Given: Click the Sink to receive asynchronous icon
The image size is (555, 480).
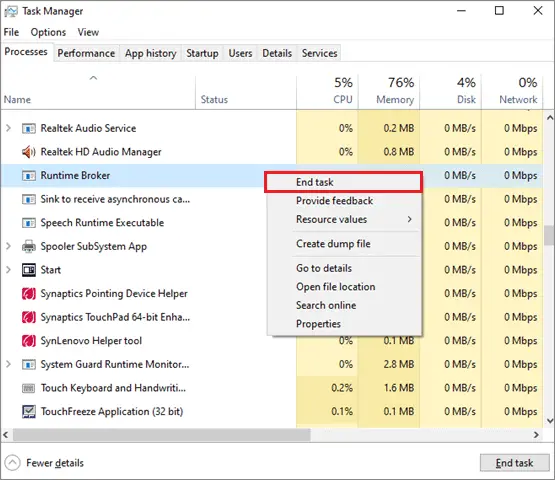Looking at the screenshot, I should [29, 199].
